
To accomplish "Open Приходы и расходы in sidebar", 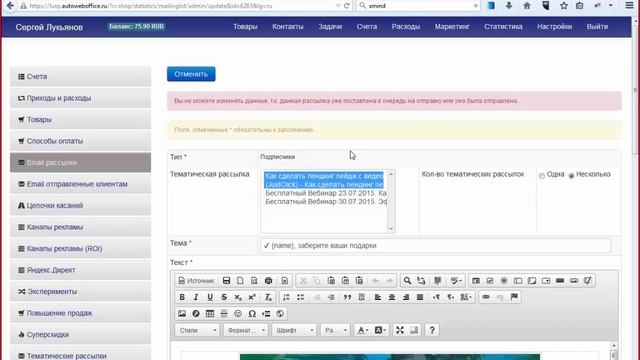I will point(80,98).
